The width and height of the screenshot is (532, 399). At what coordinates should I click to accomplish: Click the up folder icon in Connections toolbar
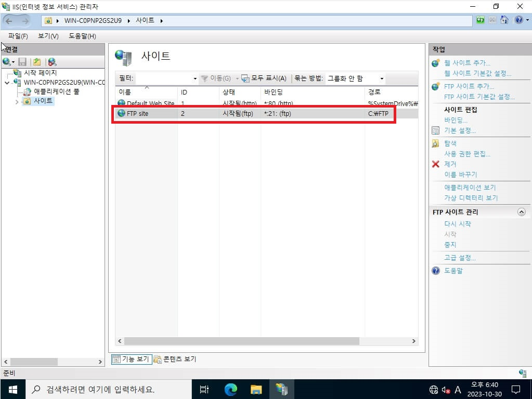pos(37,62)
